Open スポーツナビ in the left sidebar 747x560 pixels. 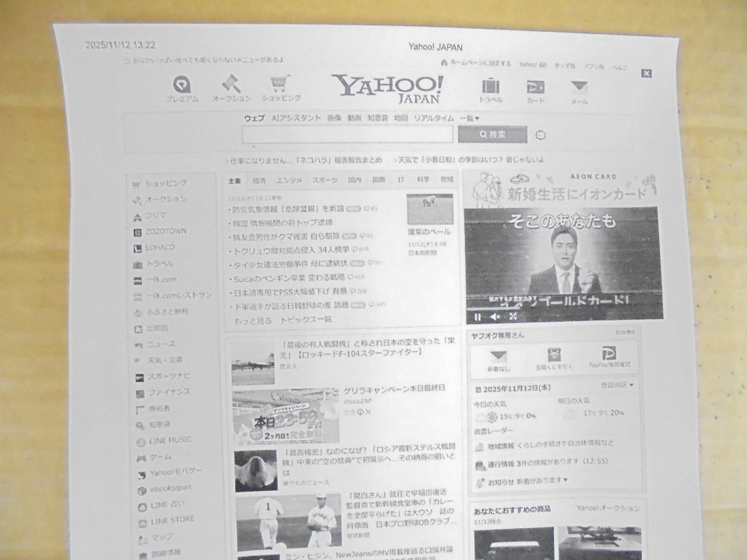tap(164, 376)
